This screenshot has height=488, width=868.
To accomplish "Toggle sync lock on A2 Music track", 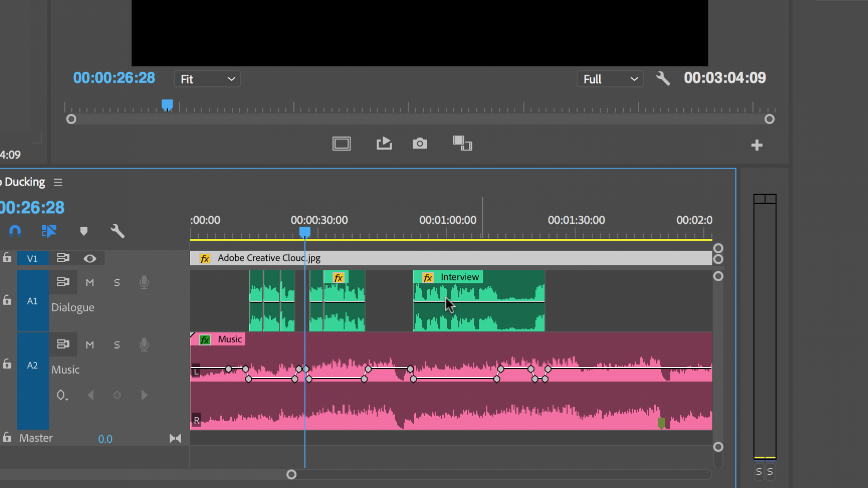I will 63,344.
